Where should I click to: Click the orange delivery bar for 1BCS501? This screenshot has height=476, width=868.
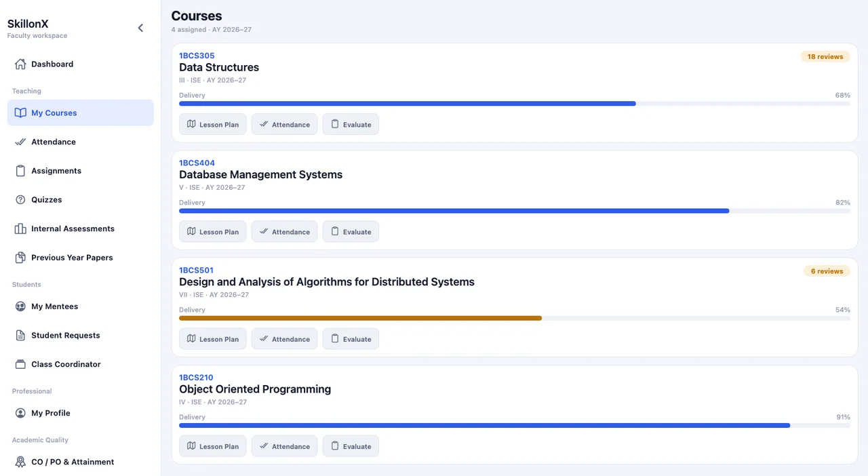coord(360,318)
